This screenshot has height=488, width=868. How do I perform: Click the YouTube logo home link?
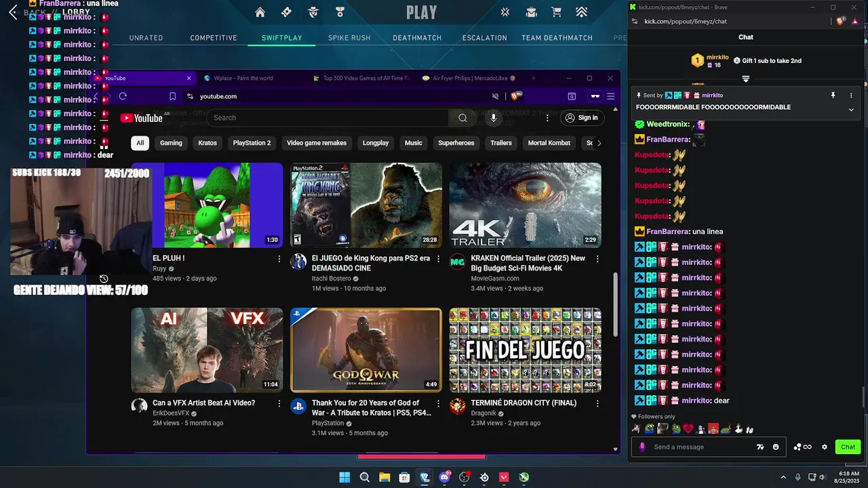click(x=141, y=118)
